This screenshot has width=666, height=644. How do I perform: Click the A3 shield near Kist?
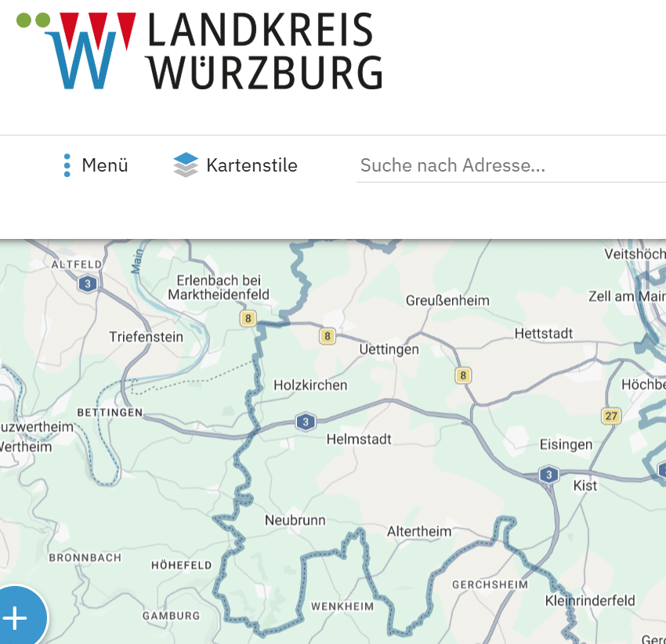[548, 475]
